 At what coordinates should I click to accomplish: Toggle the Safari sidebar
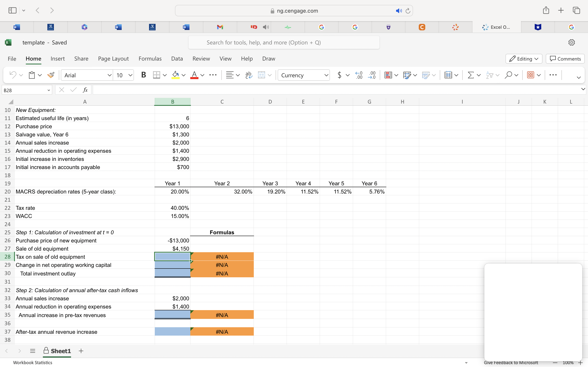(x=12, y=10)
